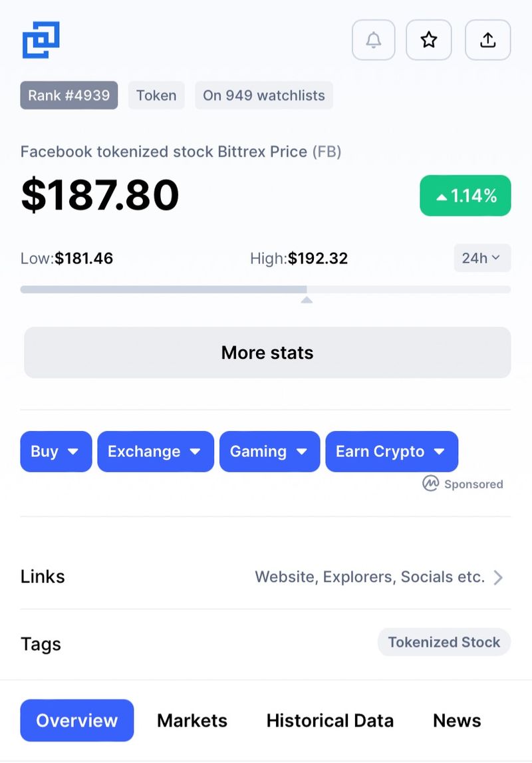
Task: Select the Overview tab
Action: coord(77,720)
